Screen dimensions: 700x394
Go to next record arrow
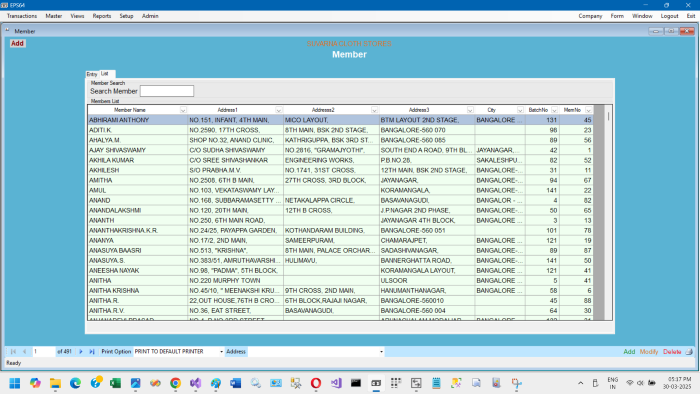81,352
